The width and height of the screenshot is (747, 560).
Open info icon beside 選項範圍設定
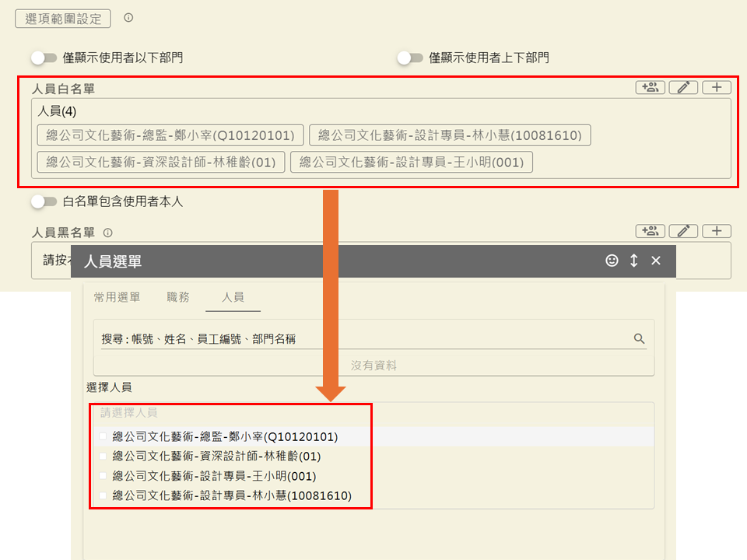point(128,18)
